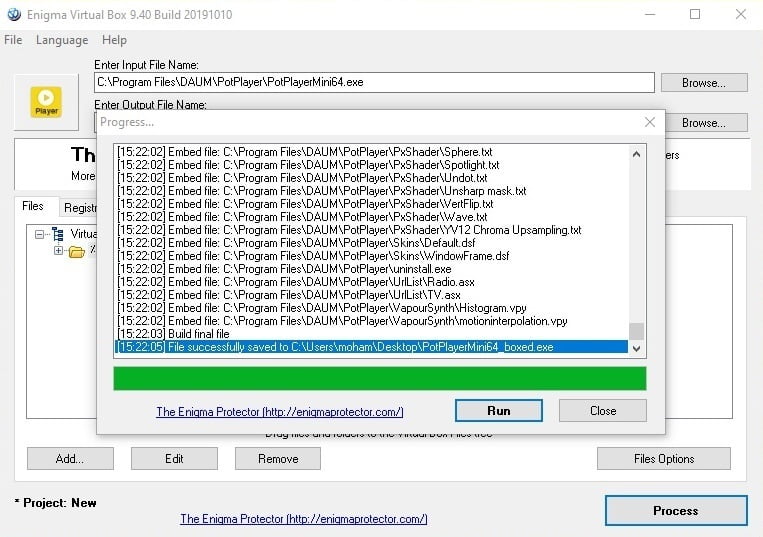The image size is (763, 537).
Task: Click the PotPlayer application icon thumbnail
Action: [46, 102]
